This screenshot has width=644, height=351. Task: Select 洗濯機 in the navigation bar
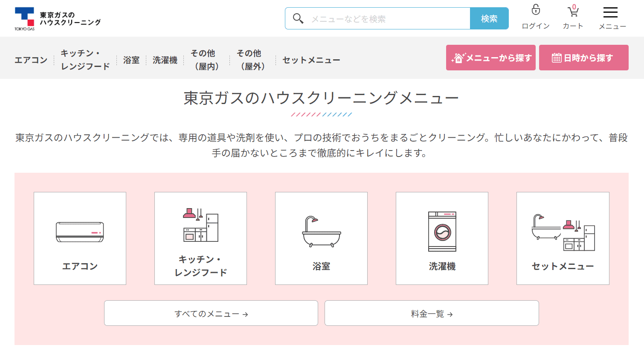point(165,60)
